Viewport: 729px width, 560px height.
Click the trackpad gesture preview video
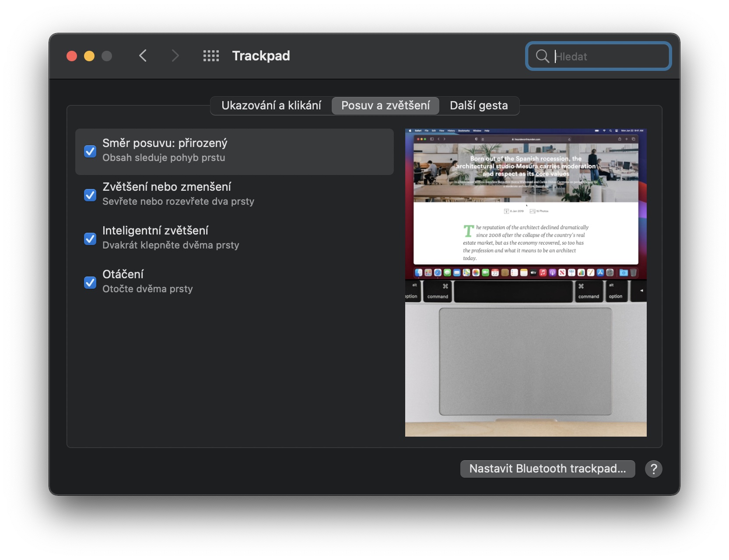pos(526,283)
